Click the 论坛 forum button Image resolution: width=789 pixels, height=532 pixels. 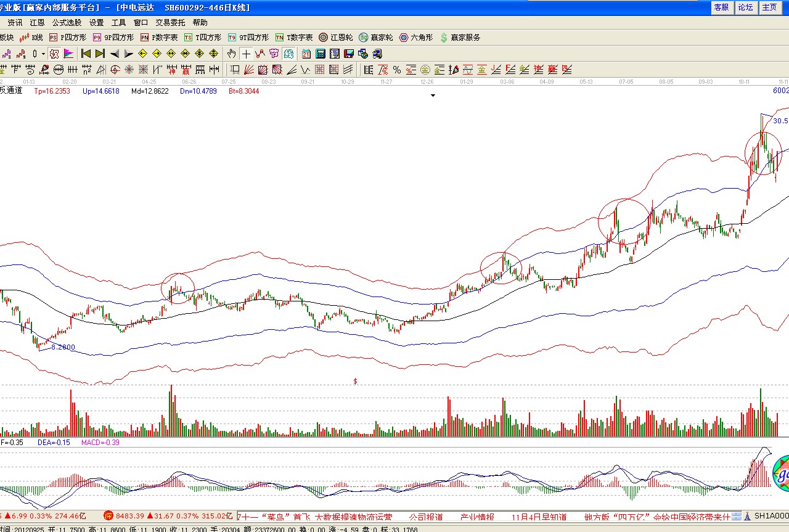click(x=745, y=7)
